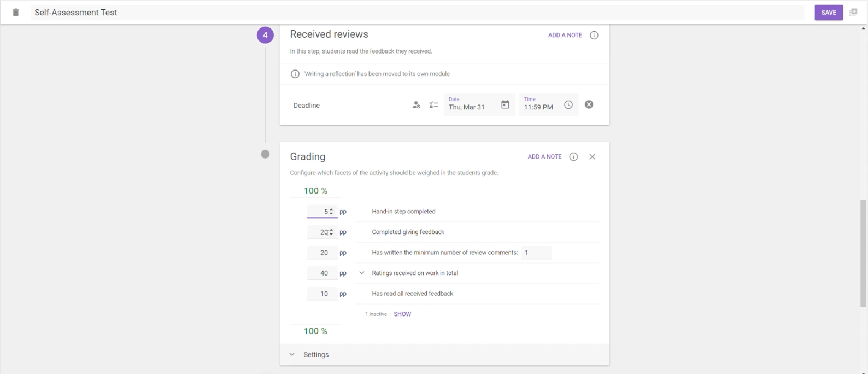868x374 pixels.
Task: Add a note to Grading
Action: [544, 157]
